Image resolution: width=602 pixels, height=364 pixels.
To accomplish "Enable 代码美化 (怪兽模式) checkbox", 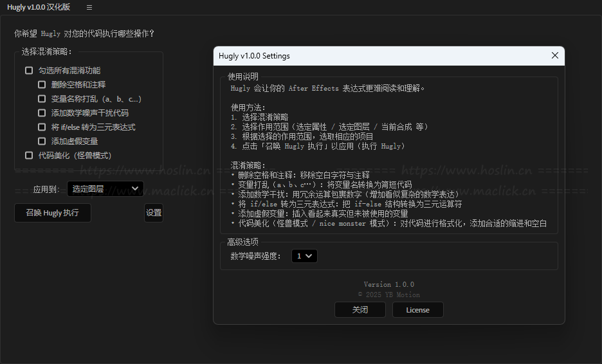I will pyautogui.click(x=29, y=156).
